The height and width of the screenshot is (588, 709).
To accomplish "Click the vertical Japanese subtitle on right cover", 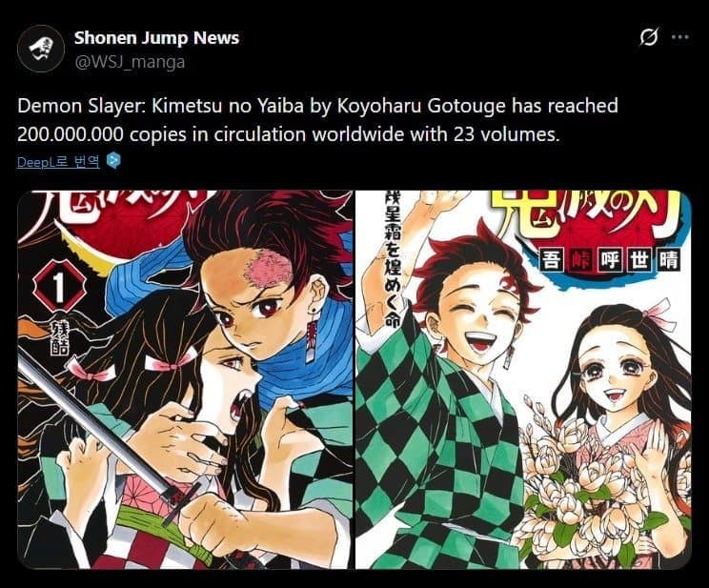I will [392, 258].
